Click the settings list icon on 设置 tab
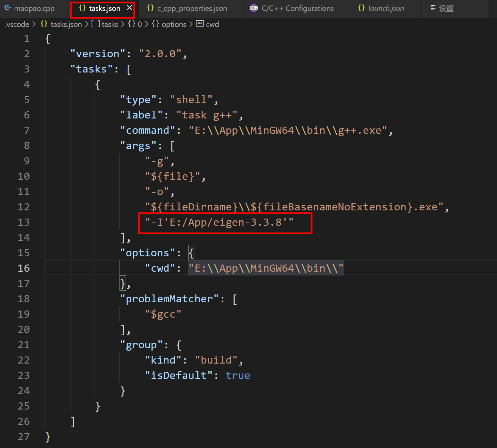This screenshot has width=497, height=448. (433, 8)
